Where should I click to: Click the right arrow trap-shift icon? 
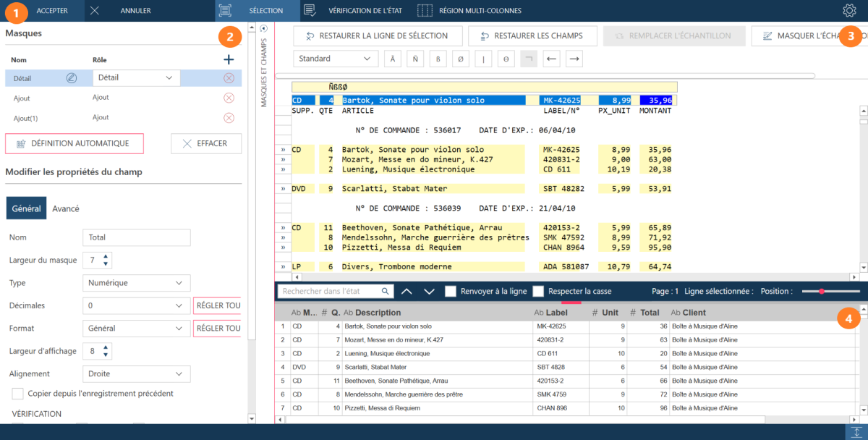point(574,59)
